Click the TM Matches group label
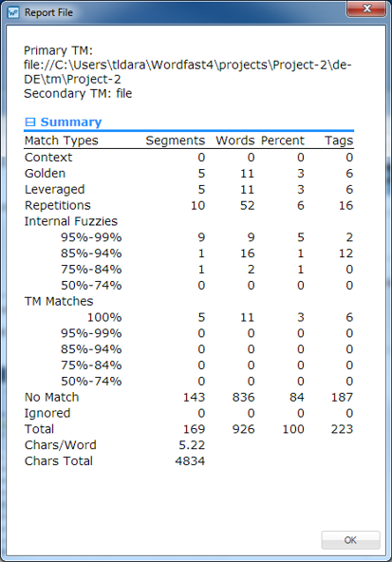Screen dimensions: 392x562 click(59, 302)
